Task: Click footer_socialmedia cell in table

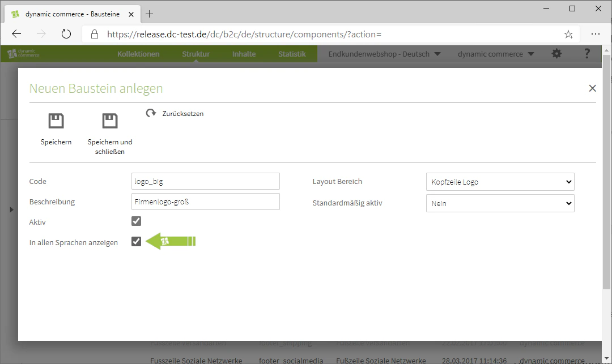Action: (291, 361)
